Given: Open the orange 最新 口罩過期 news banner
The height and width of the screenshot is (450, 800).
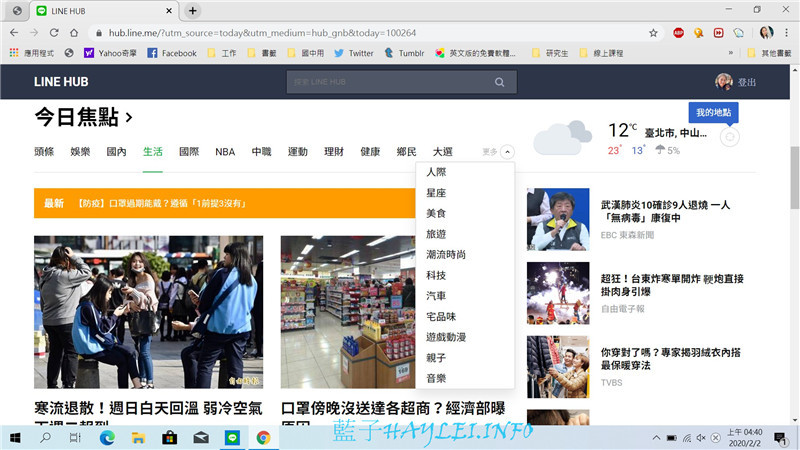Looking at the screenshot, I should [224, 203].
